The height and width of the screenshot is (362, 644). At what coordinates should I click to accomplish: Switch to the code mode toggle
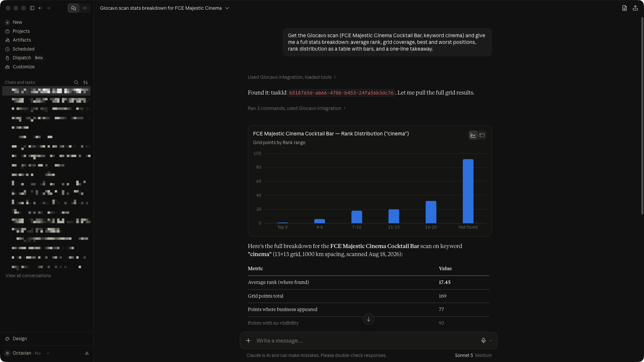point(85,8)
